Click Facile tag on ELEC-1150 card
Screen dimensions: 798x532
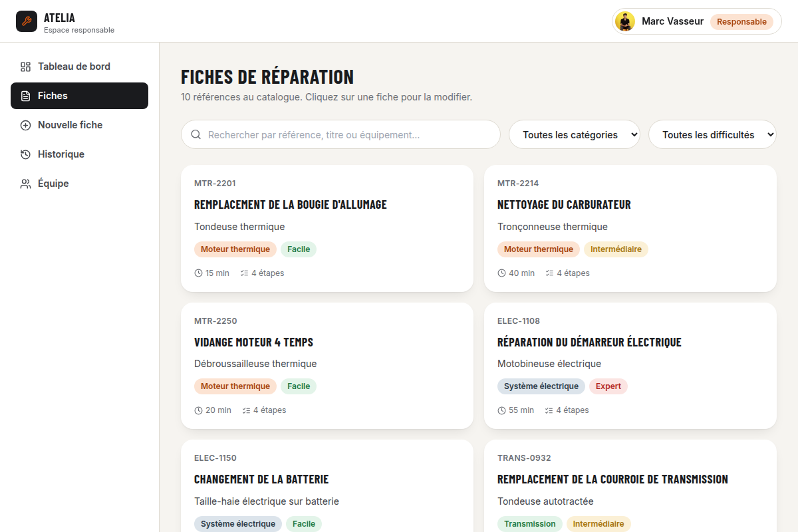click(x=304, y=524)
